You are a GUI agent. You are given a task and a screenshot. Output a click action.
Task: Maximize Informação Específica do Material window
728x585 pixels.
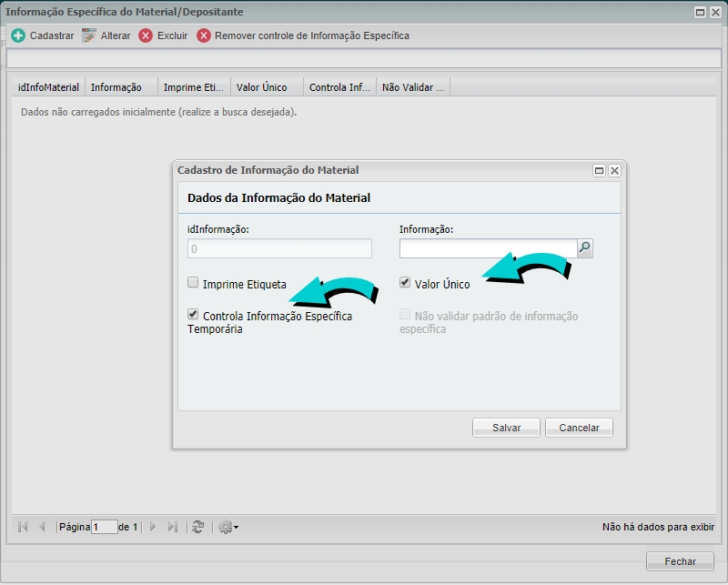point(700,12)
